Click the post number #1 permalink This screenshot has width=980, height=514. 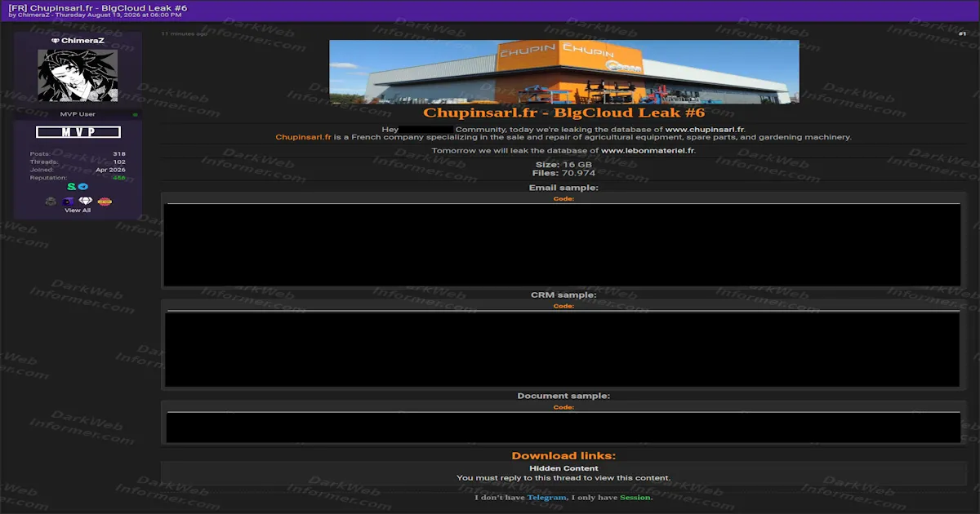coord(963,33)
